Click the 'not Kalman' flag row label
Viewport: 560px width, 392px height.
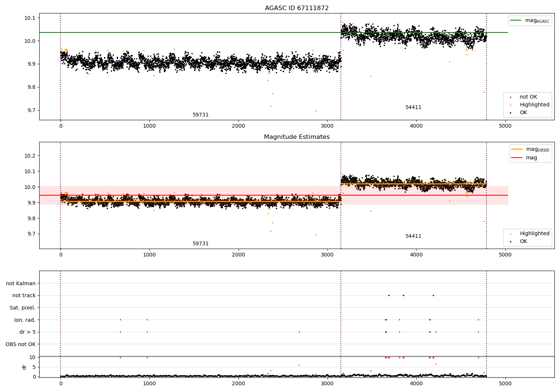coord(21,284)
